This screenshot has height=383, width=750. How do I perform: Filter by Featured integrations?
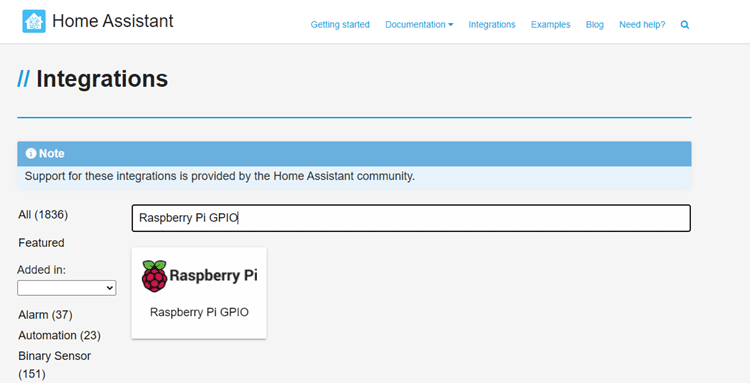point(41,243)
